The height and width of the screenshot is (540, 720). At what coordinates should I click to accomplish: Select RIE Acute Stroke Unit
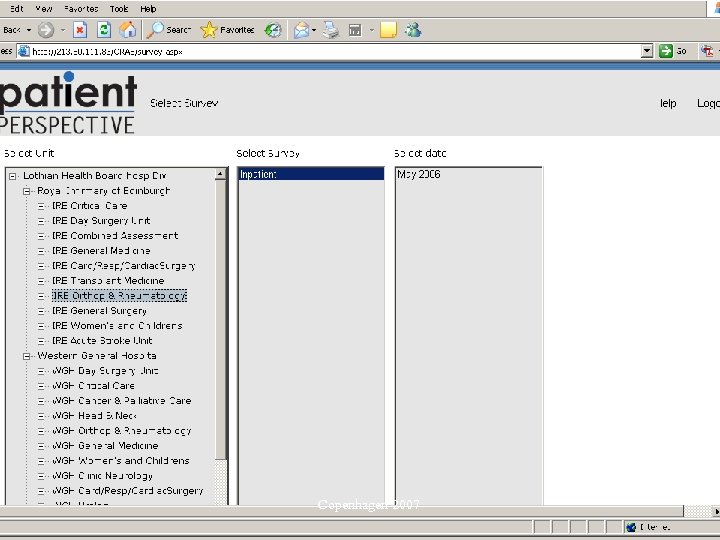point(102,341)
